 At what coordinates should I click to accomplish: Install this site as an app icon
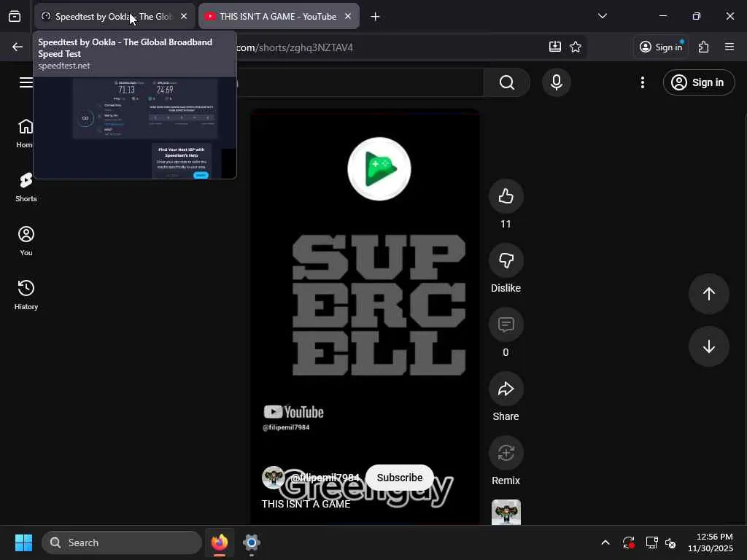pos(555,47)
